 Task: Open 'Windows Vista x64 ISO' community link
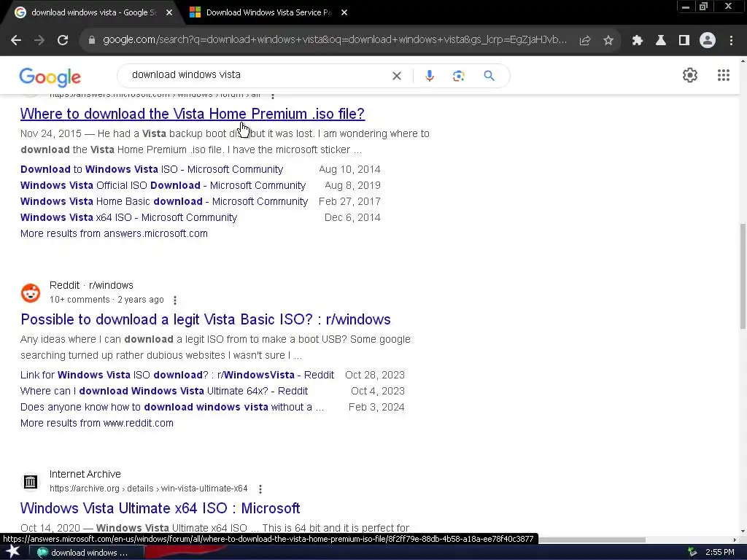point(128,217)
